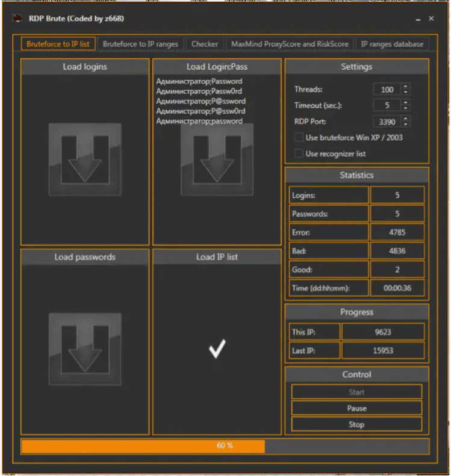Click the window title RDP Brute text

coord(76,19)
